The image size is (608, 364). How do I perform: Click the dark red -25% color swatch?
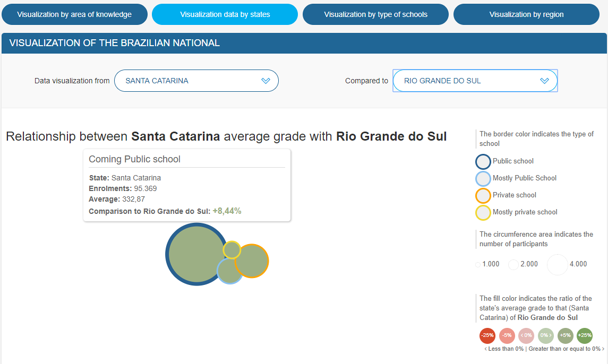[487, 335]
